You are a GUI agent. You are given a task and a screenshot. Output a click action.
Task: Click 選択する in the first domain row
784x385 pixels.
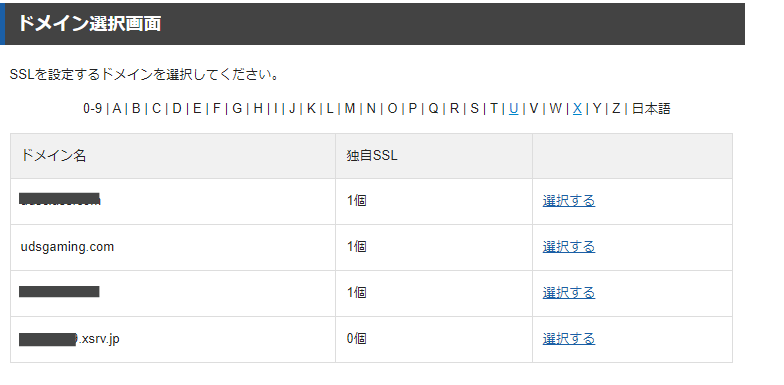(x=568, y=201)
